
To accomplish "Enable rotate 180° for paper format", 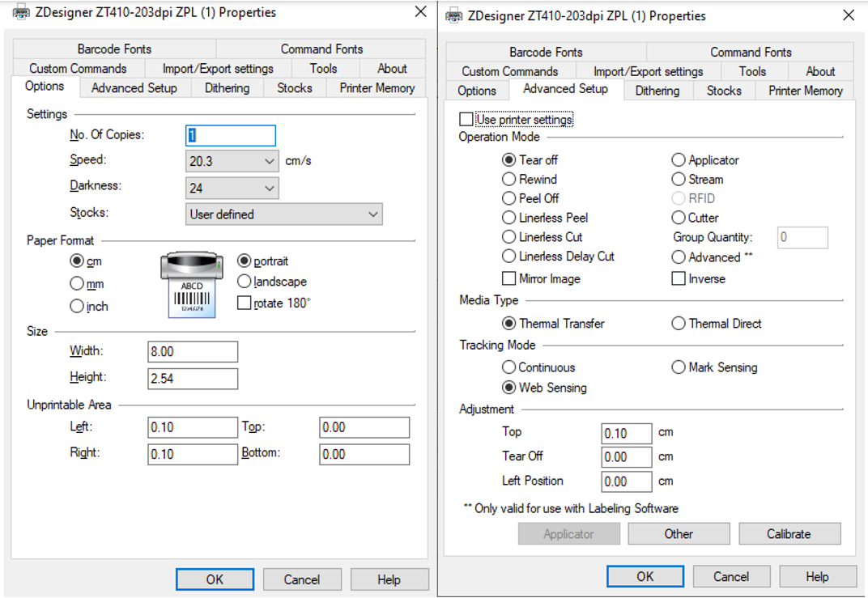I will coord(244,302).
